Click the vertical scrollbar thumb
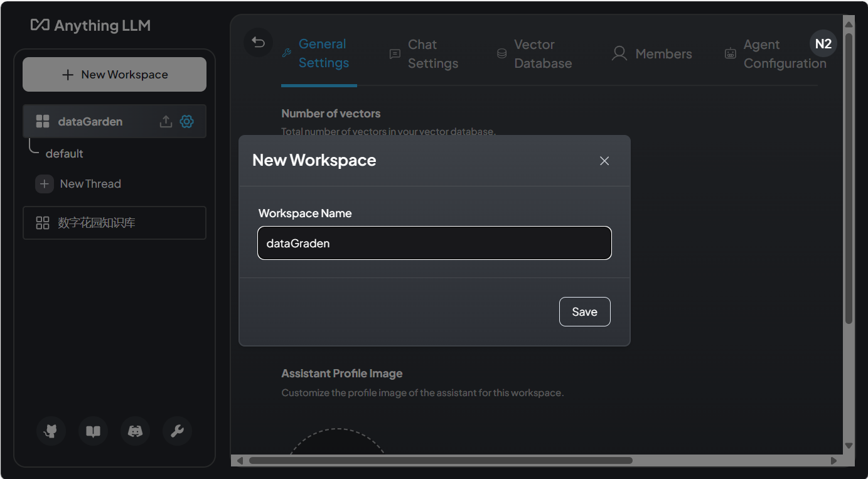868x479 pixels. (849, 179)
